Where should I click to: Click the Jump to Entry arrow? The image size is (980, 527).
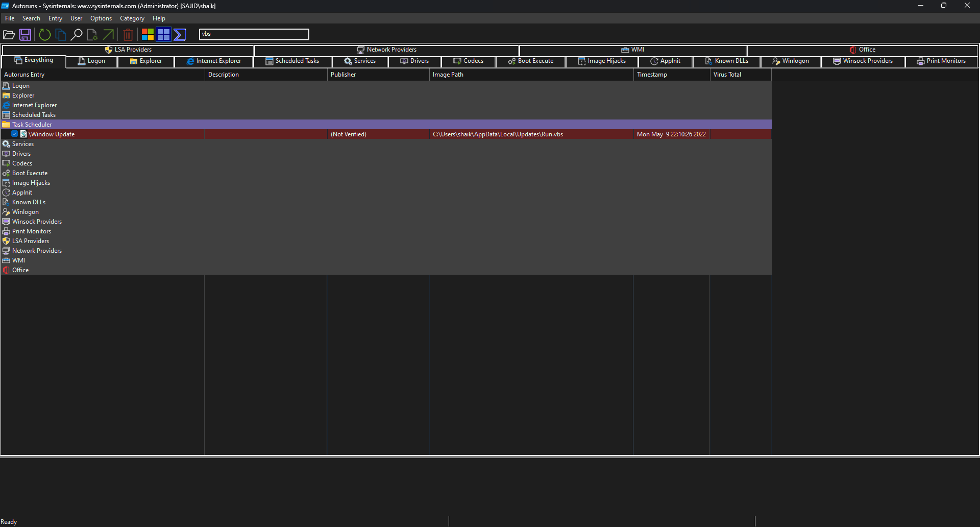108,35
